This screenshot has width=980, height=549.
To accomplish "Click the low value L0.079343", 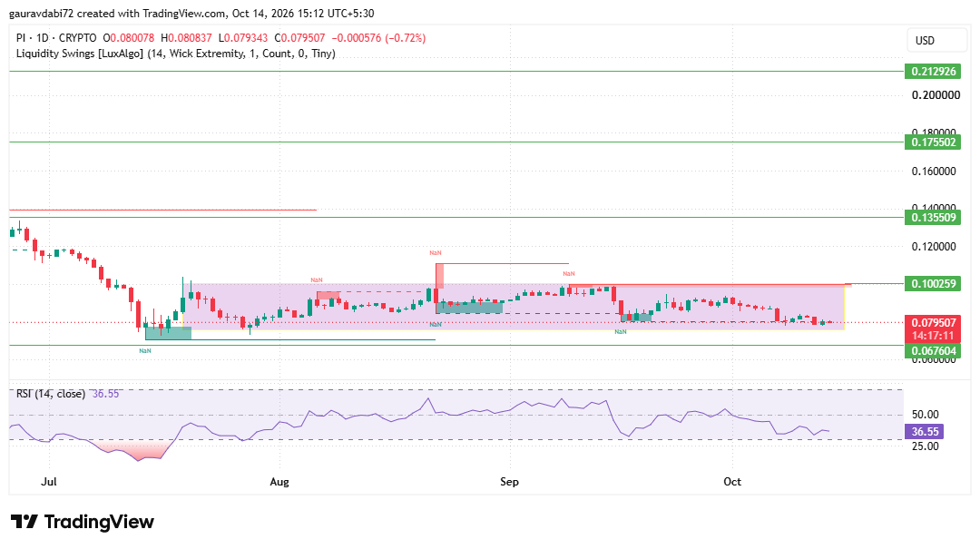I will point(243,38).
